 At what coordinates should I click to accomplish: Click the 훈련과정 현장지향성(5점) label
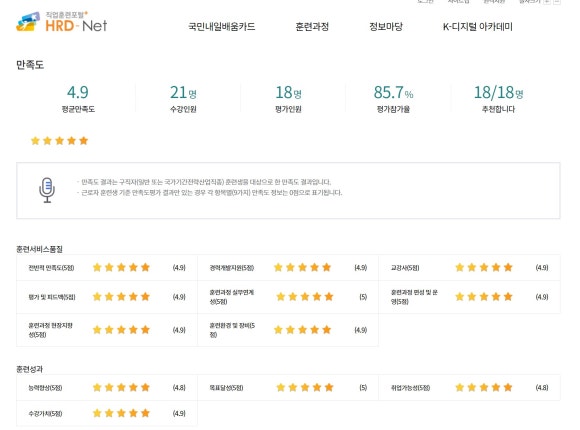click(50, 330)
